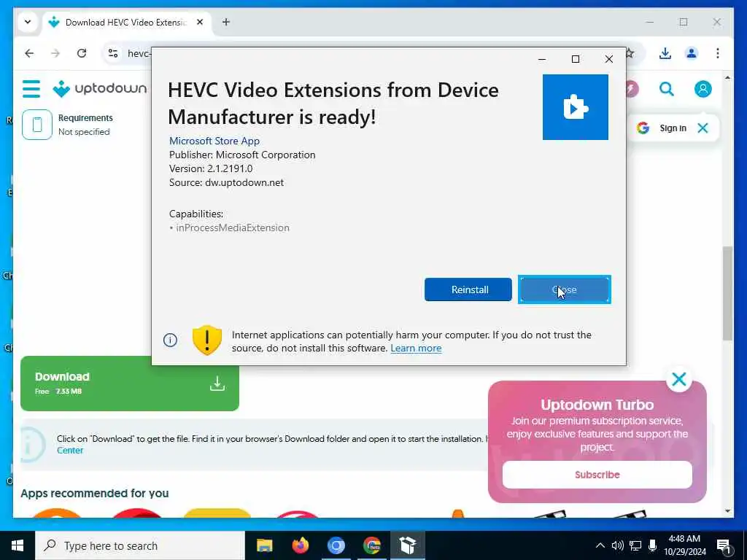Click the Requirements phone icon

tap(37, 125)
